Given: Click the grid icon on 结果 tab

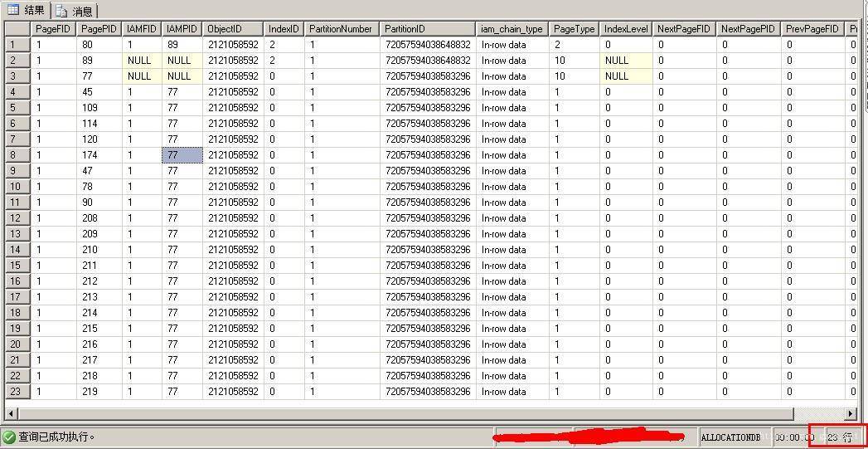Looking at the screenshot, I should click(x=13, y=10).
